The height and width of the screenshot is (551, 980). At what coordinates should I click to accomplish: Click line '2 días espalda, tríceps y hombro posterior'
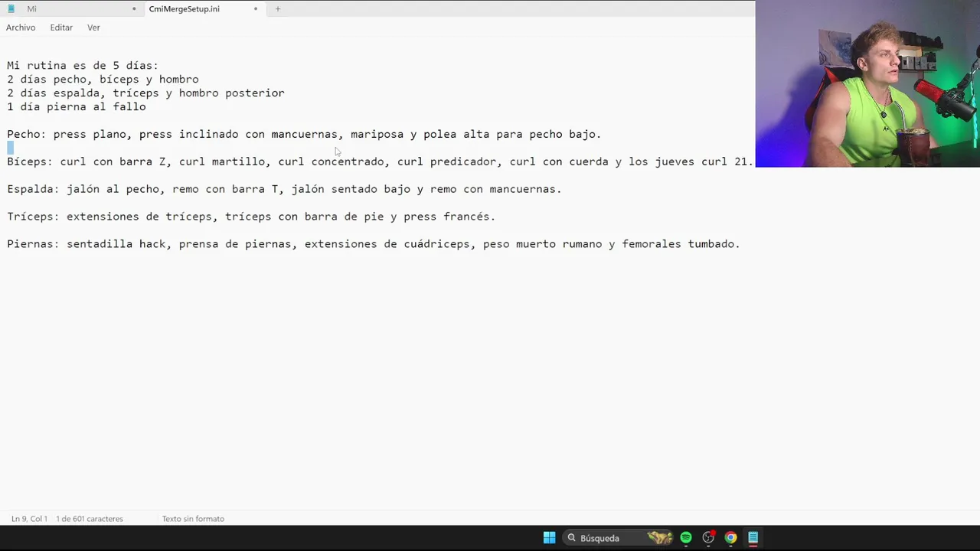[x=145, y=93]
